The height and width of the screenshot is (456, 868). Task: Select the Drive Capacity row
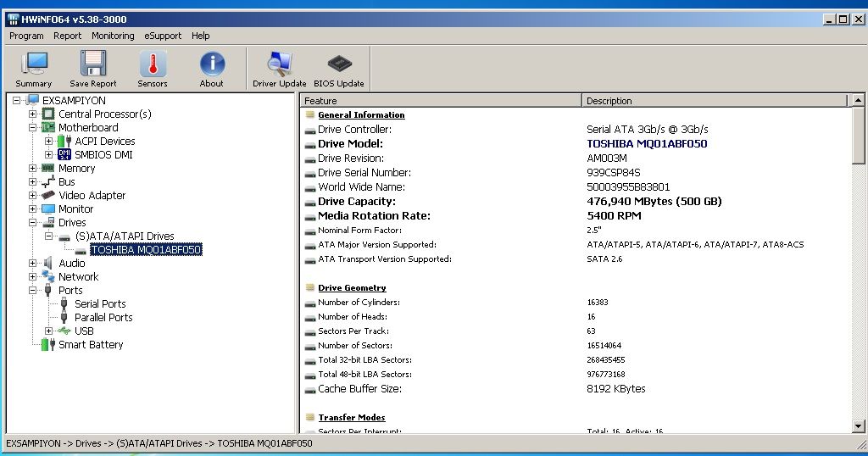coord(576,202)
